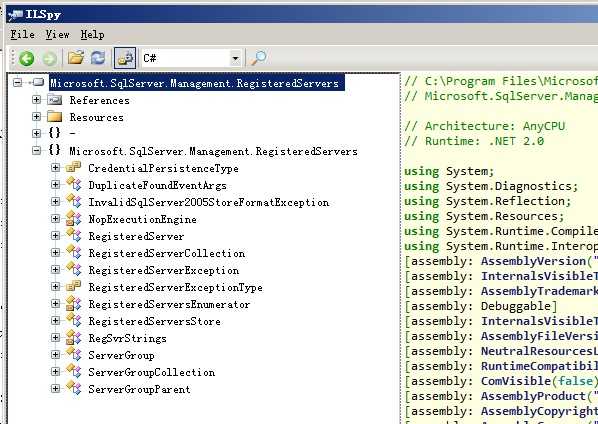The width and height of the screenshot is (598, 424).
Task: Click the CredentialPersistenceType enum icon
Action: pos(73,167)
